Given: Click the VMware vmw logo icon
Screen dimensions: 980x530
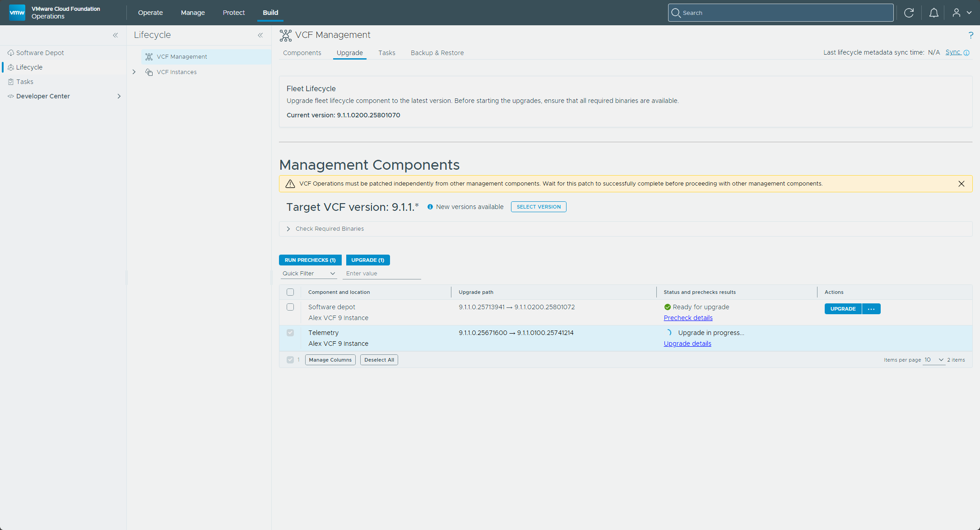Looking at the screenshot, I should coord(17,12).
